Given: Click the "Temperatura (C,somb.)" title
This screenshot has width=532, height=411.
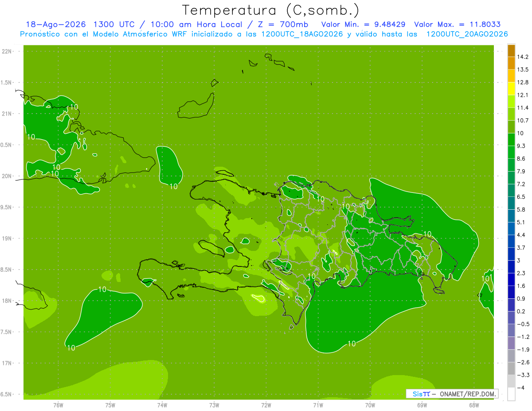Looking at the screenshot, I should (x=271, y=10).
